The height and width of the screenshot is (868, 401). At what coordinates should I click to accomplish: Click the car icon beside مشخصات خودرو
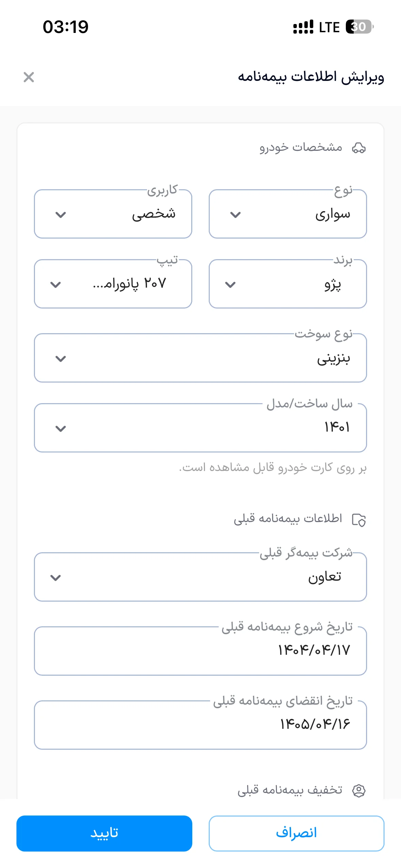click(359, 148)
